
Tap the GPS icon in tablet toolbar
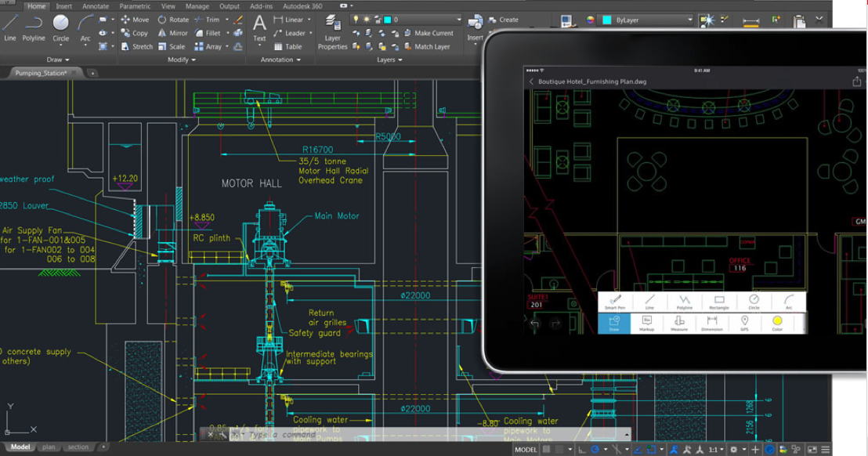point(743,323)
